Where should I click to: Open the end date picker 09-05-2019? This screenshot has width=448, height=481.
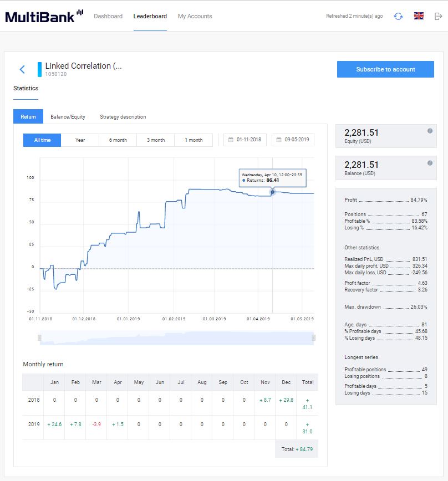(293, 140)
